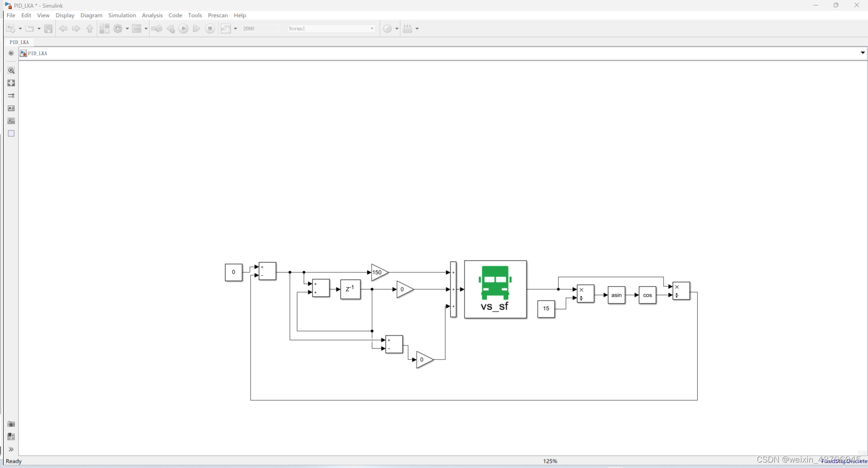Open the Edit menu
868x468 pixels.
coord(26,15)
